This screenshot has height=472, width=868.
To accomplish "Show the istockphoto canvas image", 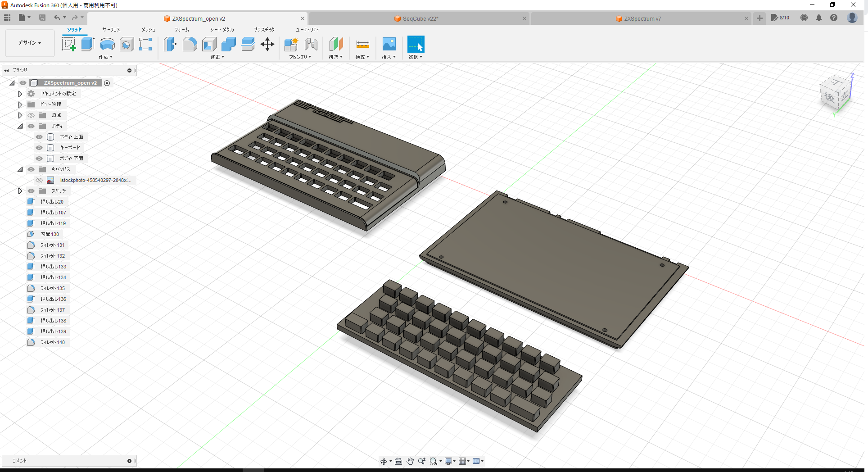I will [x=39, y=180].
